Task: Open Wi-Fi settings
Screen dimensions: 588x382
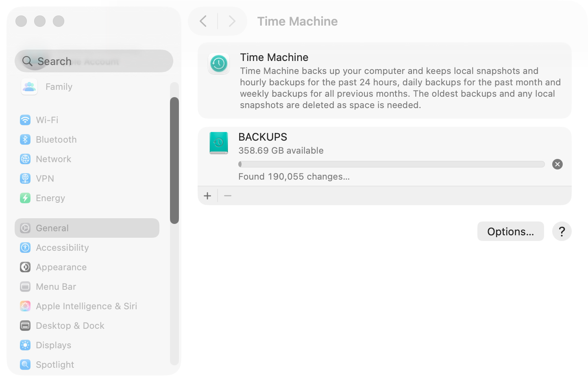Action: [x=87, y=120]
